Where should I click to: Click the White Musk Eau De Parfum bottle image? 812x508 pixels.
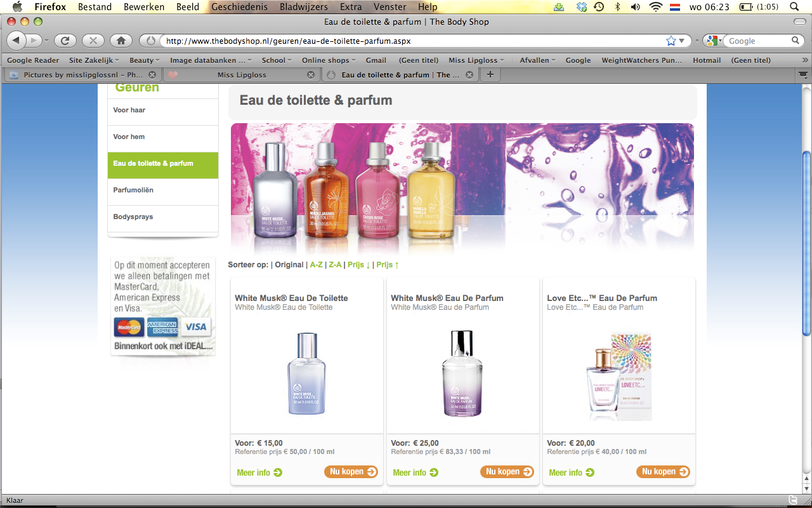point(462,373)
